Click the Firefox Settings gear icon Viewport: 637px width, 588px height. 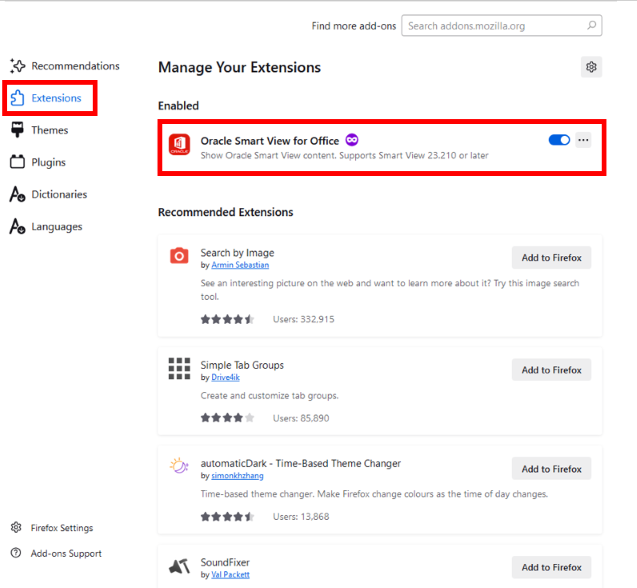coord(16,527)
